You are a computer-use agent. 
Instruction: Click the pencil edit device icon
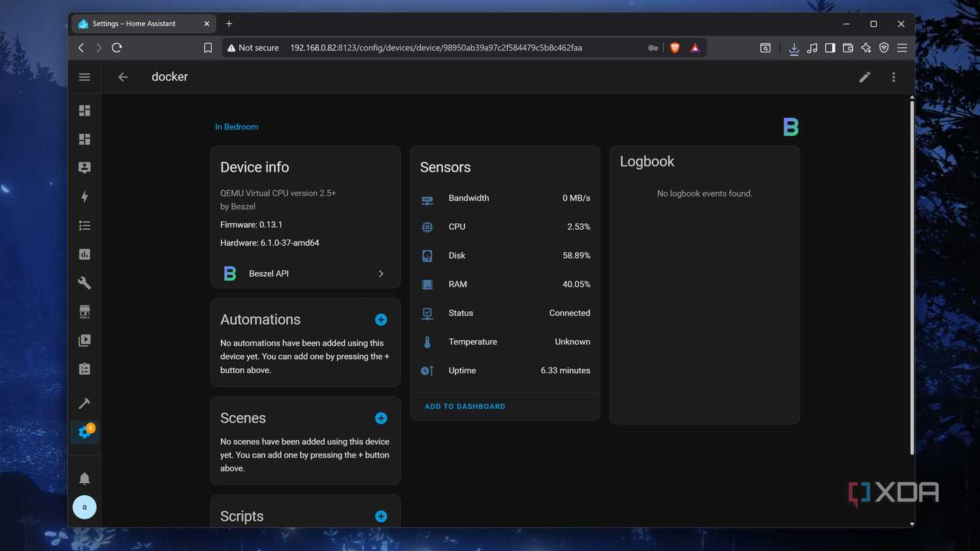(x=864, y=77)
